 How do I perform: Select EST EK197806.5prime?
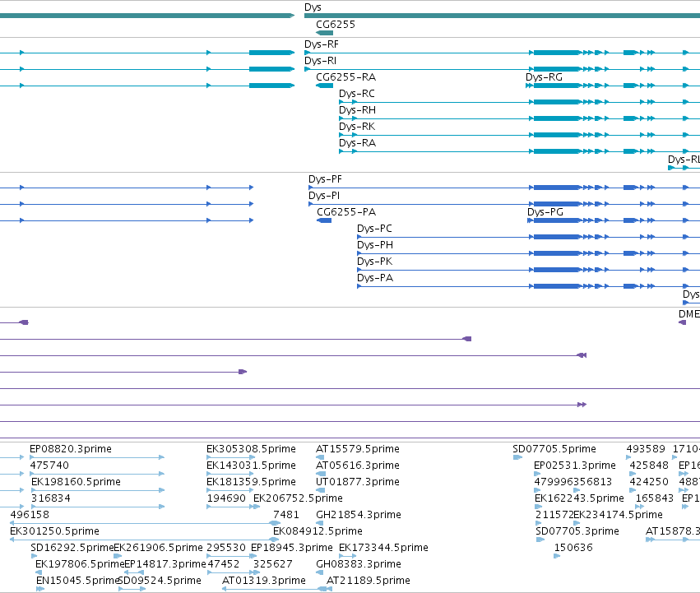coord(80,564)
